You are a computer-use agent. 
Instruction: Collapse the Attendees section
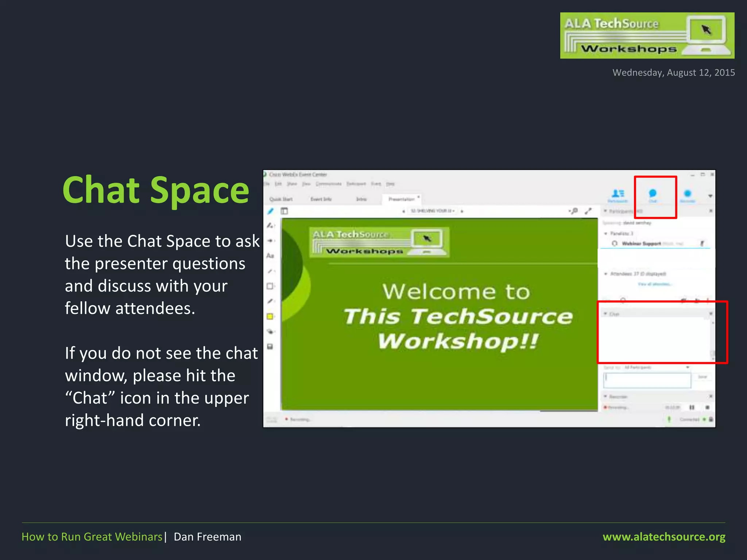click(x=606, y=274)
